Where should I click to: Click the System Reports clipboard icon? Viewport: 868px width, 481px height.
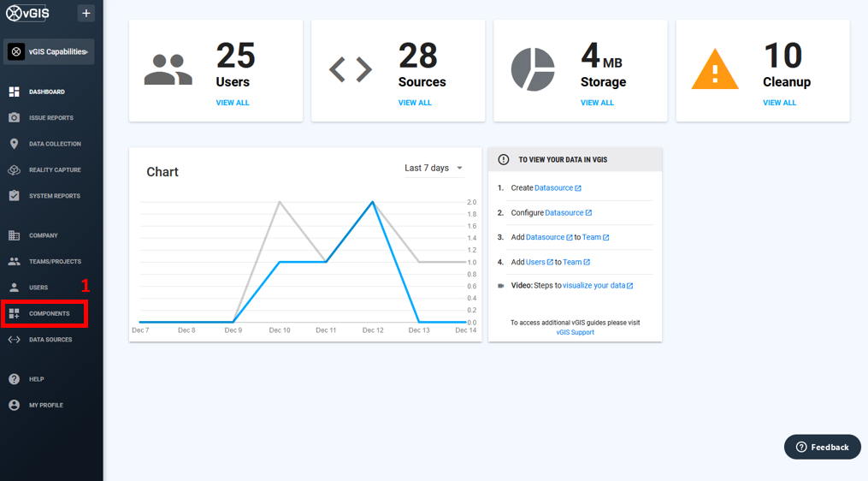pyautogui.click(x=15, y=196)
